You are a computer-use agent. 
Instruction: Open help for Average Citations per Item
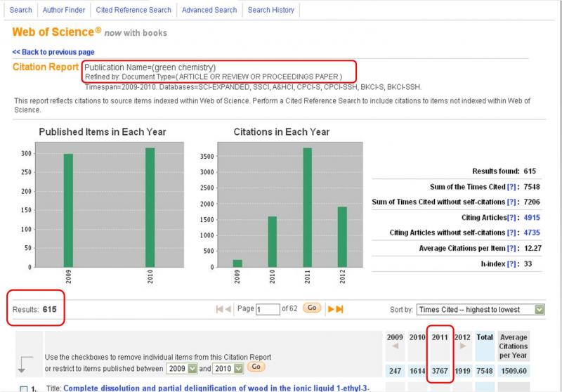coord(511,248)
